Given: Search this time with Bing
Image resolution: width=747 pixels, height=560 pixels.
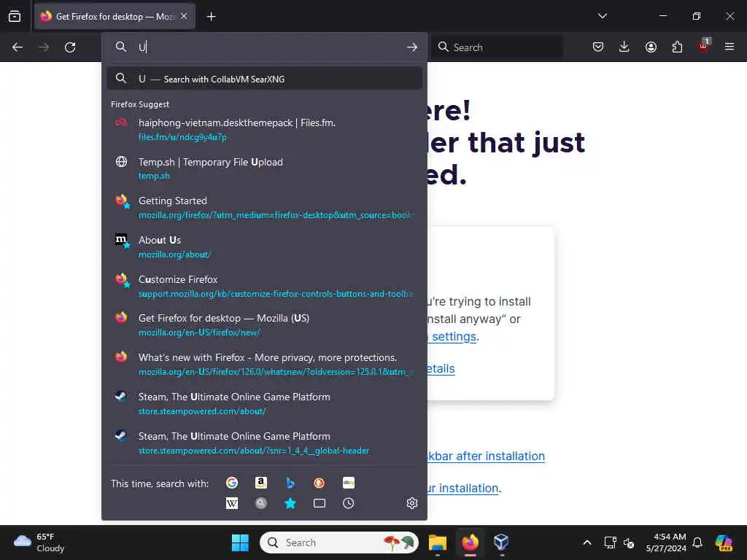Looking at the screenshot, I should (x=290, y=483).
